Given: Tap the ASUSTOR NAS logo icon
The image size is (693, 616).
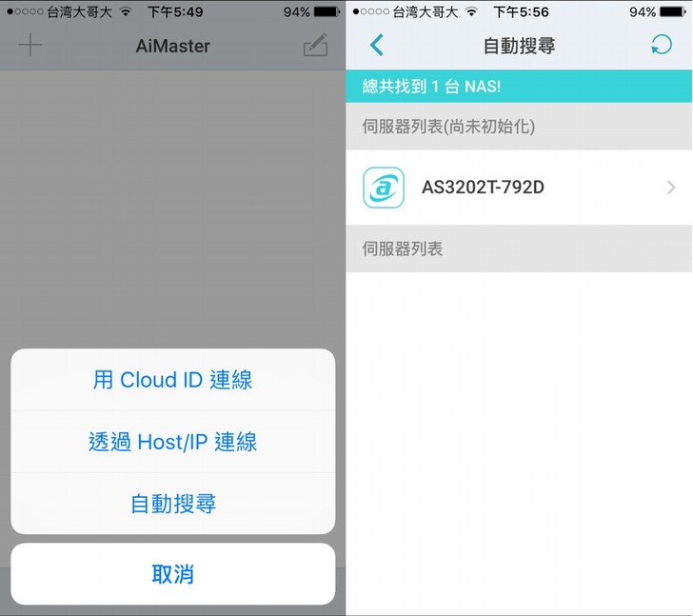Looking at the screenshot, I should (x=384, y=188).
